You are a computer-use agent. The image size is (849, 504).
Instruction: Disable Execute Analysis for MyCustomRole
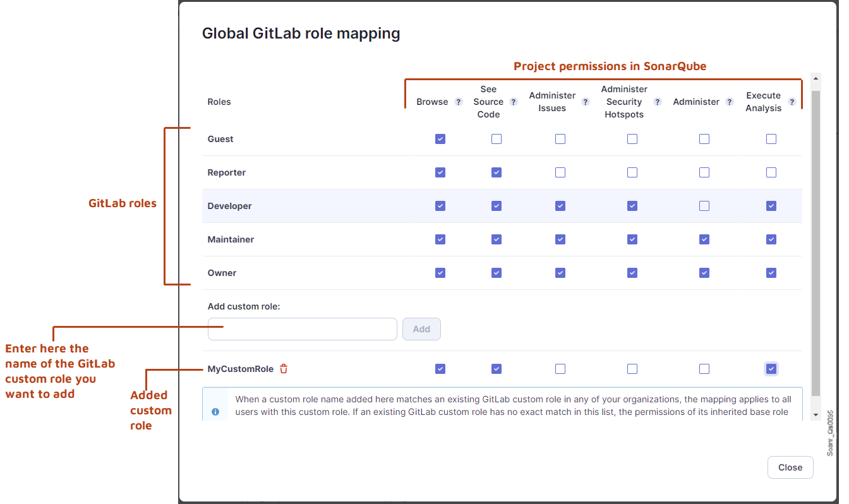(771, 369)
